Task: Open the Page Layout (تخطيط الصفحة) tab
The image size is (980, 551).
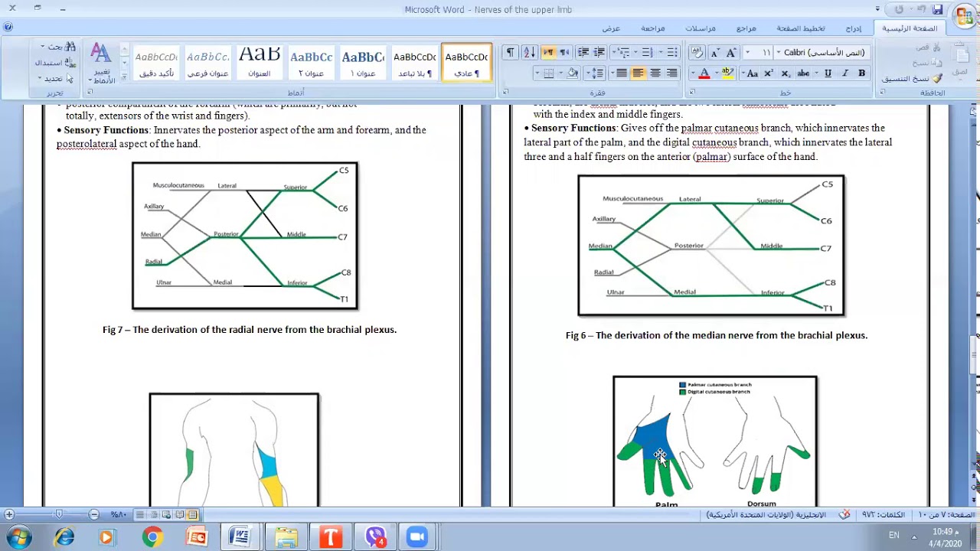Action: point(801,28)
